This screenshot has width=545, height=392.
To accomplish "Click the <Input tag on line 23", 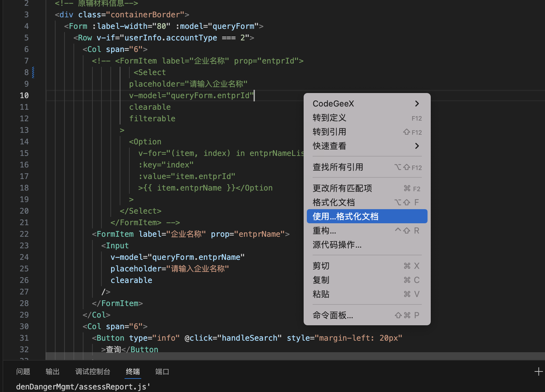I will click(x=115, y=246).
